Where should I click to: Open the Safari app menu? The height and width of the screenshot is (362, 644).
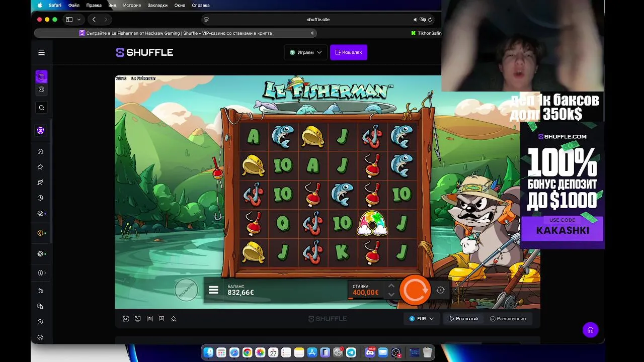(55, 5)
